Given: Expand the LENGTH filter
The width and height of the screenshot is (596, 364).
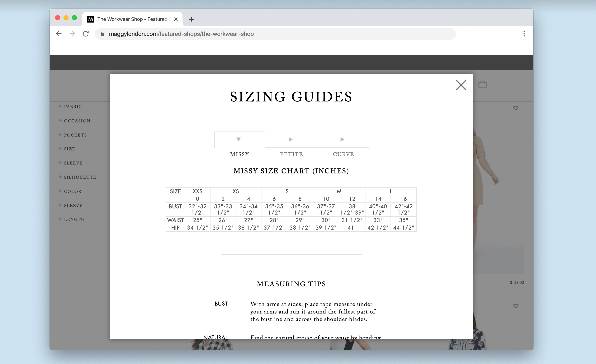Looking at the screenshot, I should click(x=72, y=219).
